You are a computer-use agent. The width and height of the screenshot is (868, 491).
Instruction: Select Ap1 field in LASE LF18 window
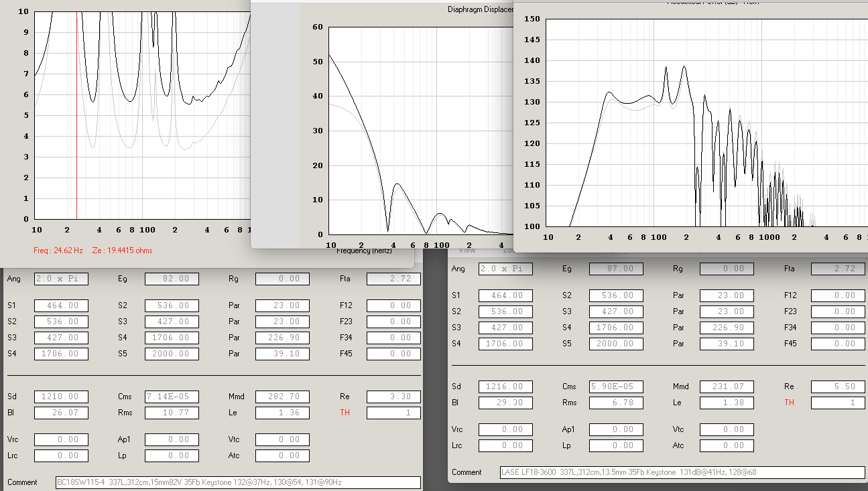coord(616,429)
